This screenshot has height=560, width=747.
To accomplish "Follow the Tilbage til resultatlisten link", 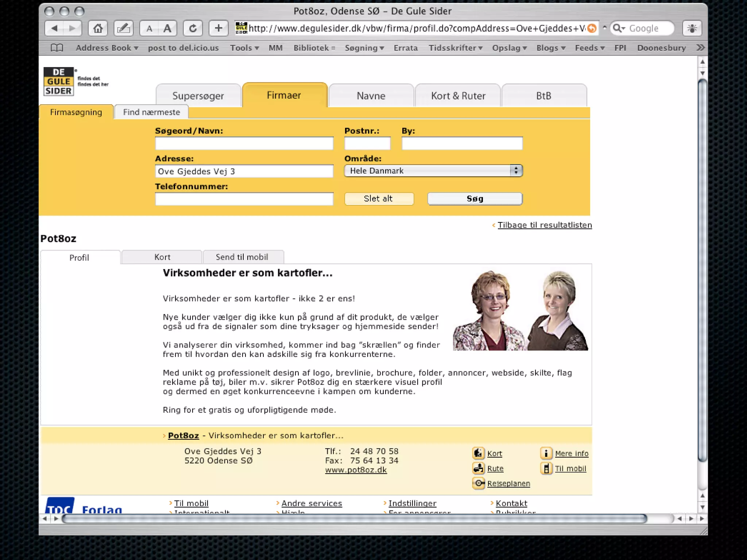I will coord(545,225).
